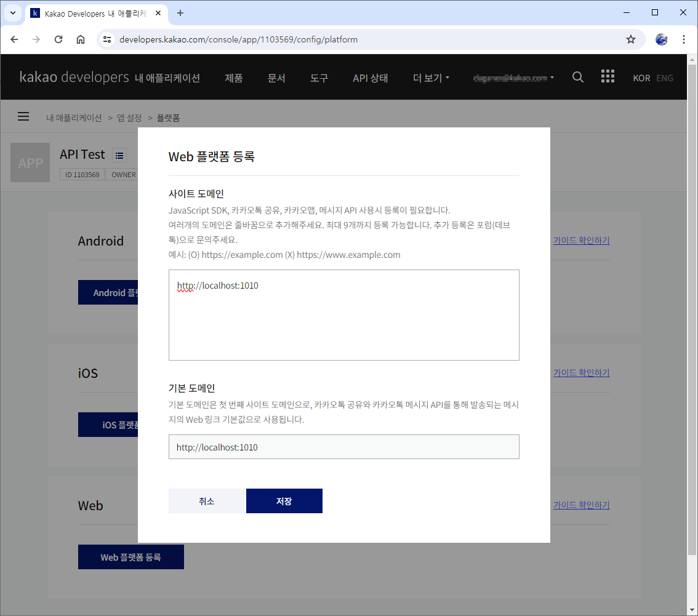Image resolution: width=698 pixels, height=616 pixels.
Task: Click iOS 플랫폼 등록 button
Action: coord(108,425)
